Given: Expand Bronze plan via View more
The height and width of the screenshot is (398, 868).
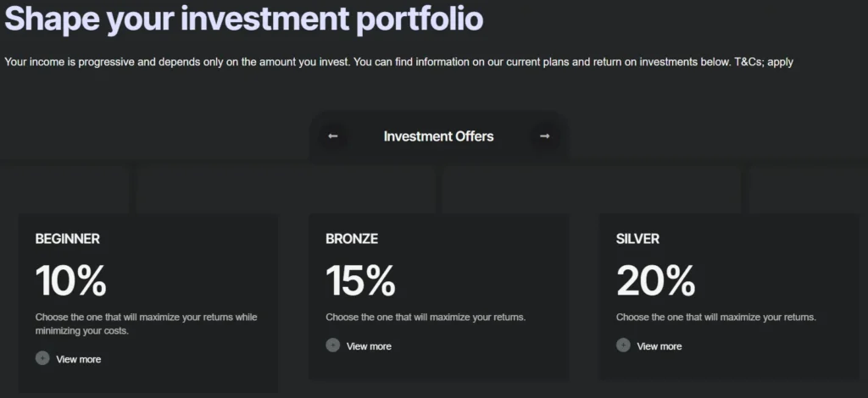Looking at the screenshot, I should (x=369, y=345).
